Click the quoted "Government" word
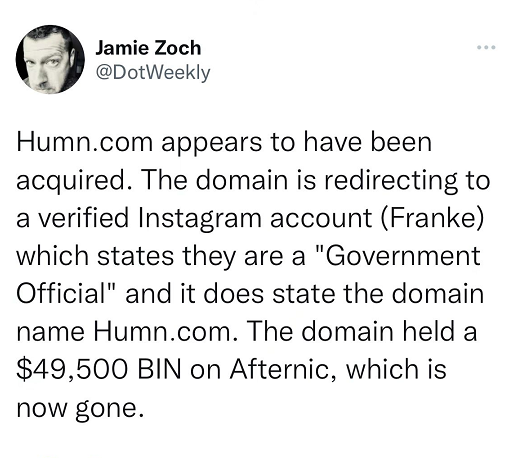 (398, 256)
